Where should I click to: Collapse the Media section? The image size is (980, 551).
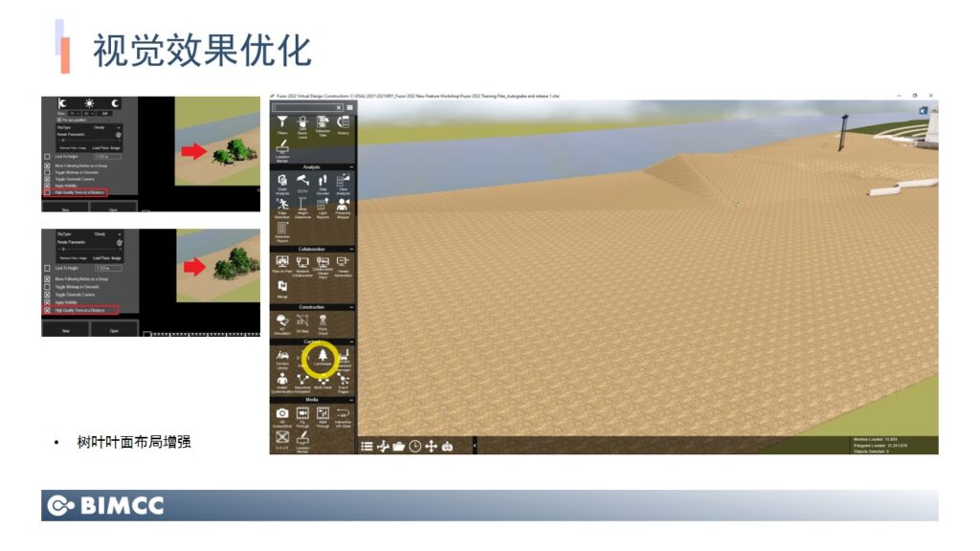(351, 400)
